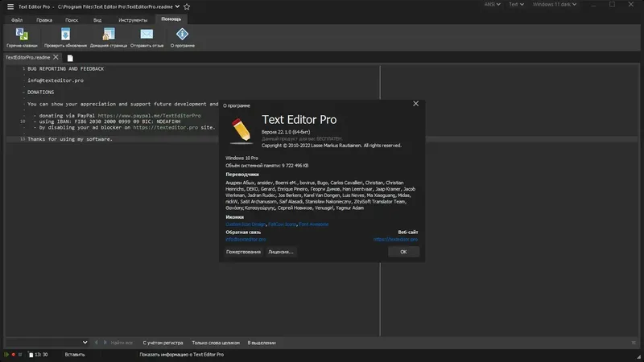Click line 1 'BUG REPORTING AND FEEDBACK' text
This screenshot has height=362, width=644.
[66, 69]
